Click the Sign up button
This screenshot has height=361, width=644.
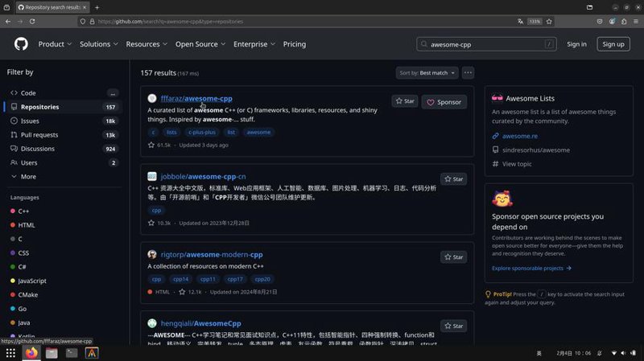point(613,44)
